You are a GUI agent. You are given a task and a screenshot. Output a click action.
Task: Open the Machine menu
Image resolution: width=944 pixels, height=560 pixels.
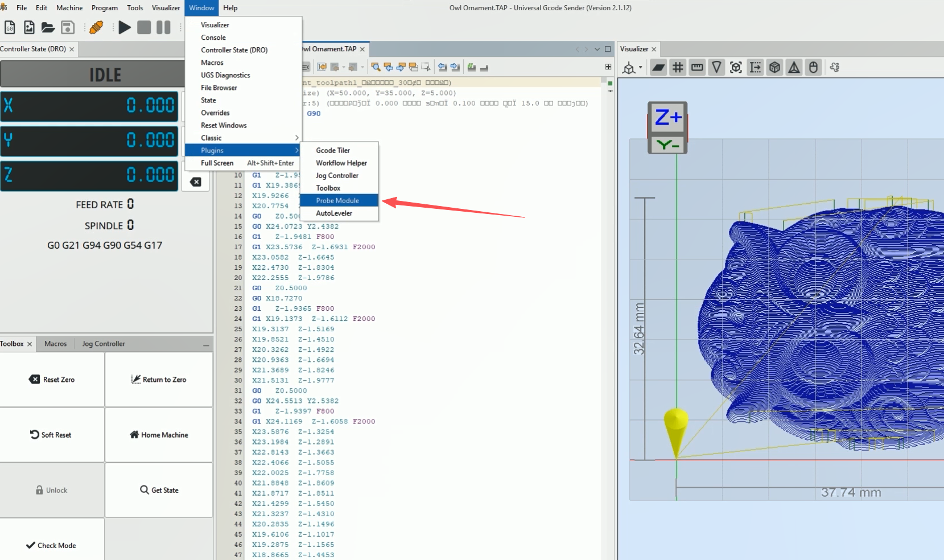[x=69, y=8]
